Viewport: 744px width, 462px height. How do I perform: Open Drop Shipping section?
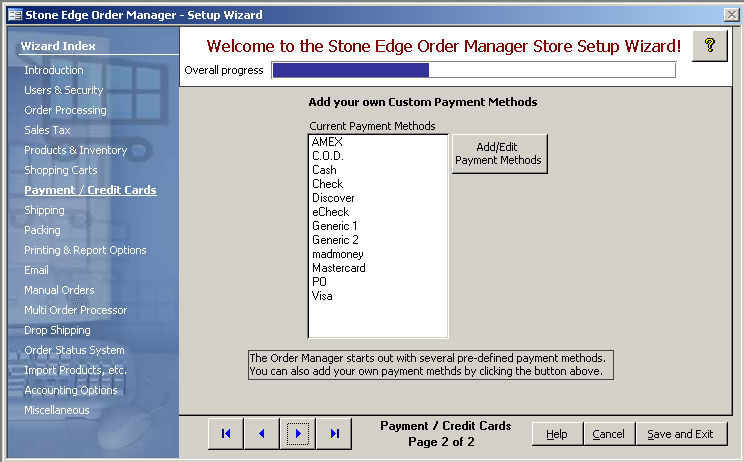click(57, 330)
